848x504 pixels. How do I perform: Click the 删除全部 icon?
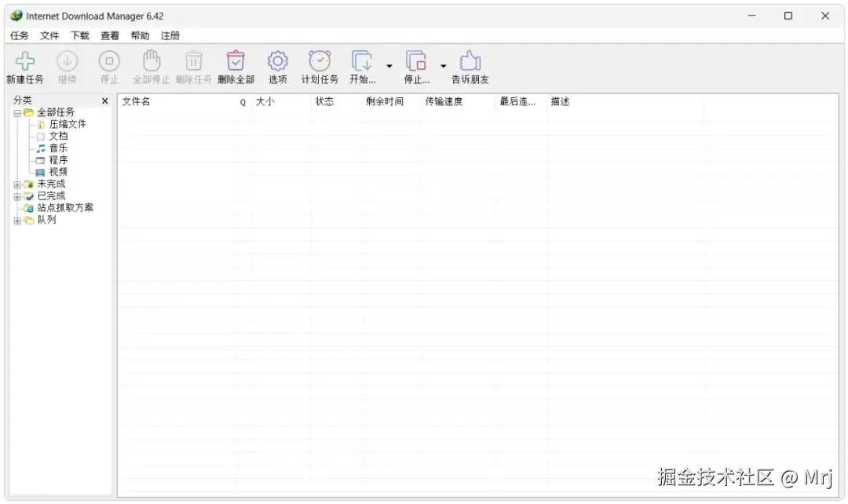click(236, 61)
